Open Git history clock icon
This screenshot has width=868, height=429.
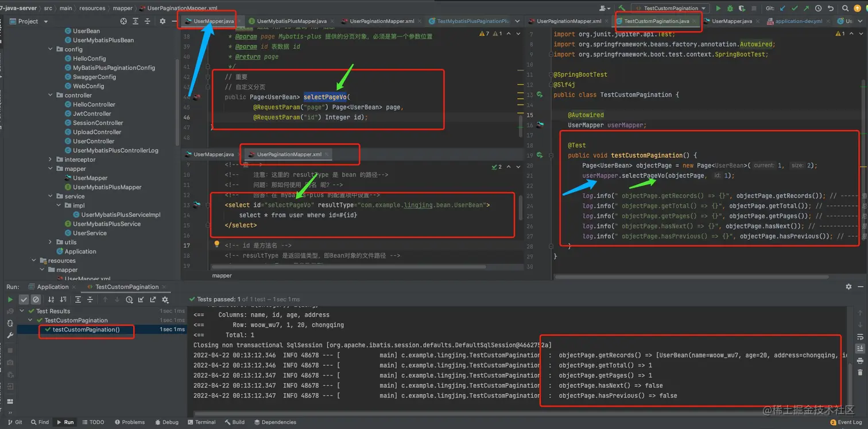point(818,8)
